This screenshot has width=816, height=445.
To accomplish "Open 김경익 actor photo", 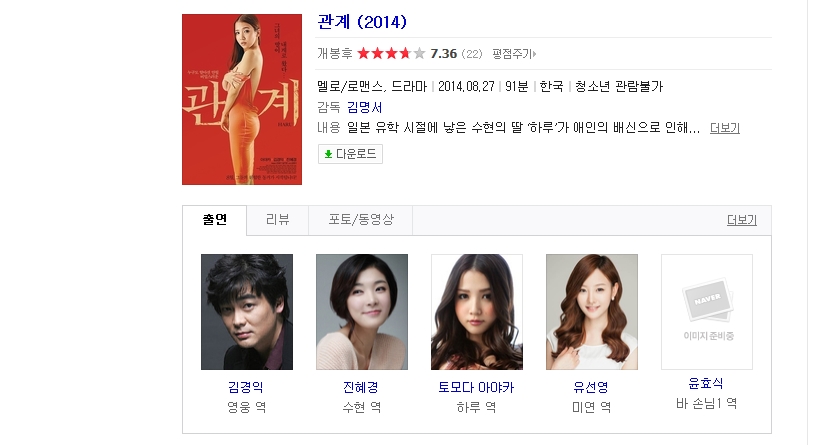I will tap(247, 312).
